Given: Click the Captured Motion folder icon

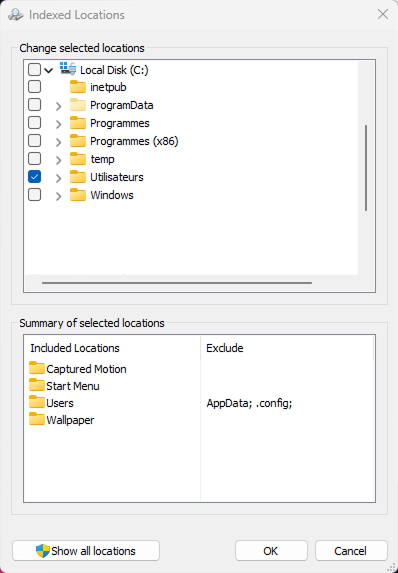Looking at the screenshot, I should [x=37, y=368].
